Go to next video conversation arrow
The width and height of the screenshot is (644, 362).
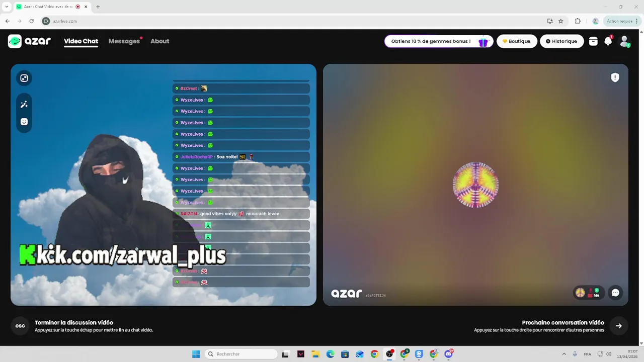(x=618, y=326)
